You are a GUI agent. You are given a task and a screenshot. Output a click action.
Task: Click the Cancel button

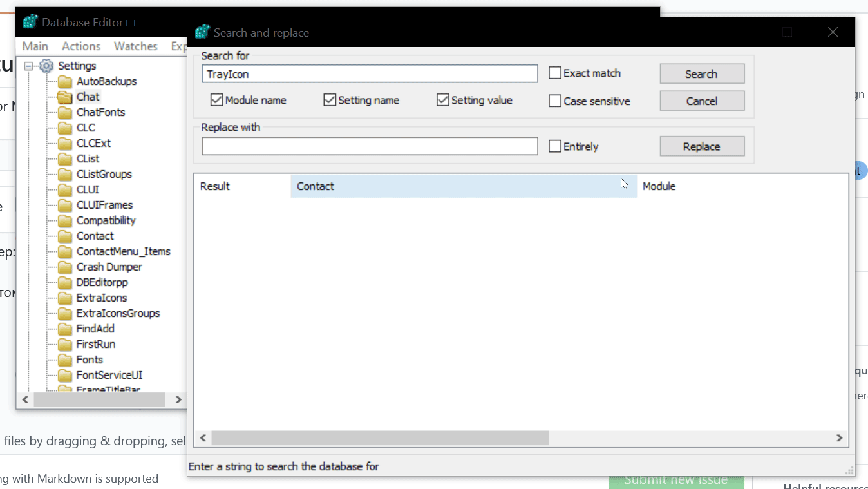702,101
